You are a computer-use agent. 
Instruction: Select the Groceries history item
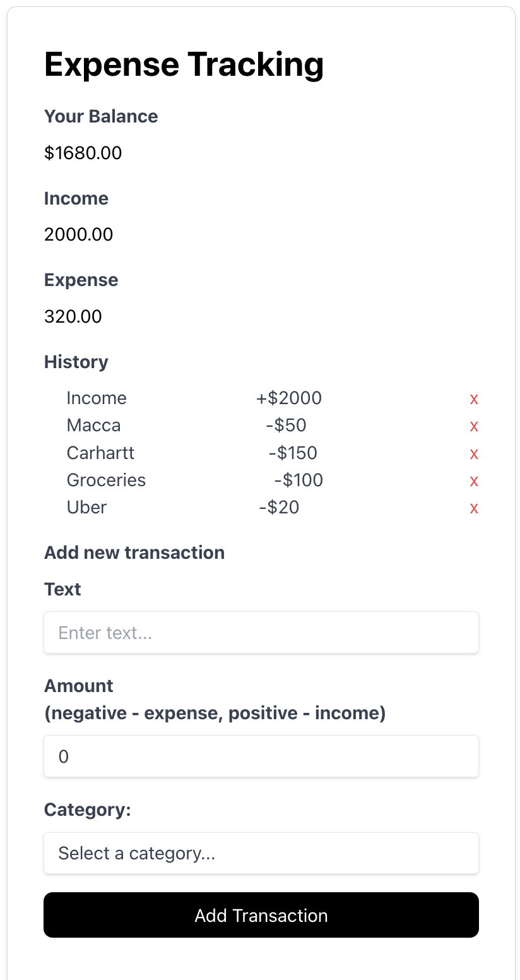106,480
